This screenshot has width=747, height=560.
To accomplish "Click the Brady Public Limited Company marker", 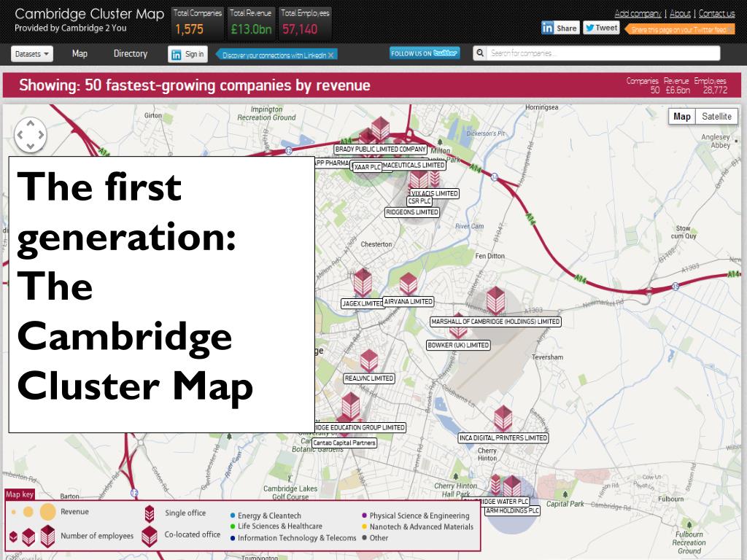I will point(380,128).
